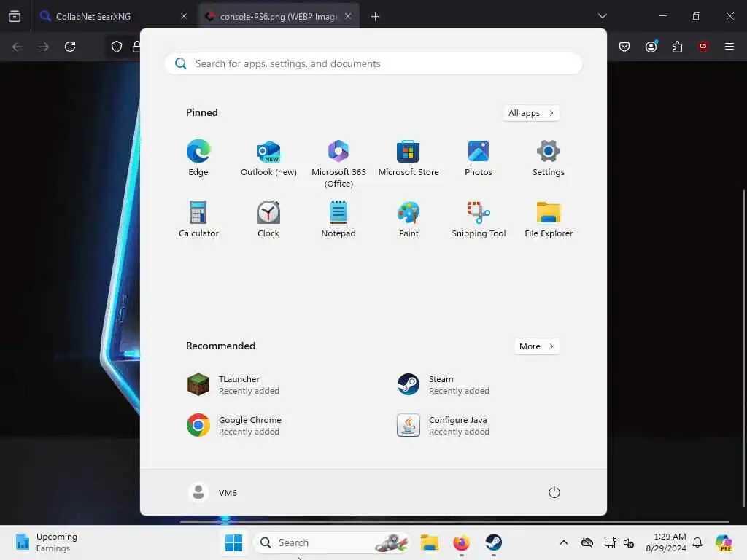
Task: Open File Explorer from pinned apps
Action: click(x=549, y=219)
